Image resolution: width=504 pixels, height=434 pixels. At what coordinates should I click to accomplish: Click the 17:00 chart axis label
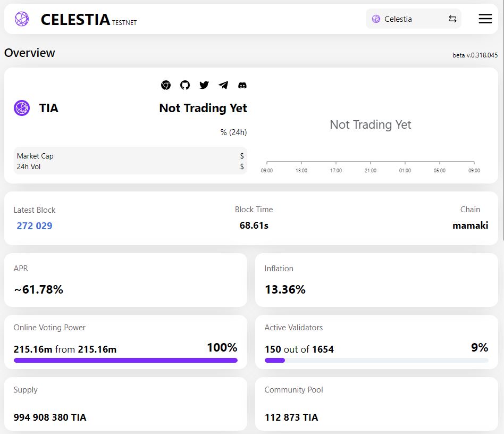[x=336, y=170]
